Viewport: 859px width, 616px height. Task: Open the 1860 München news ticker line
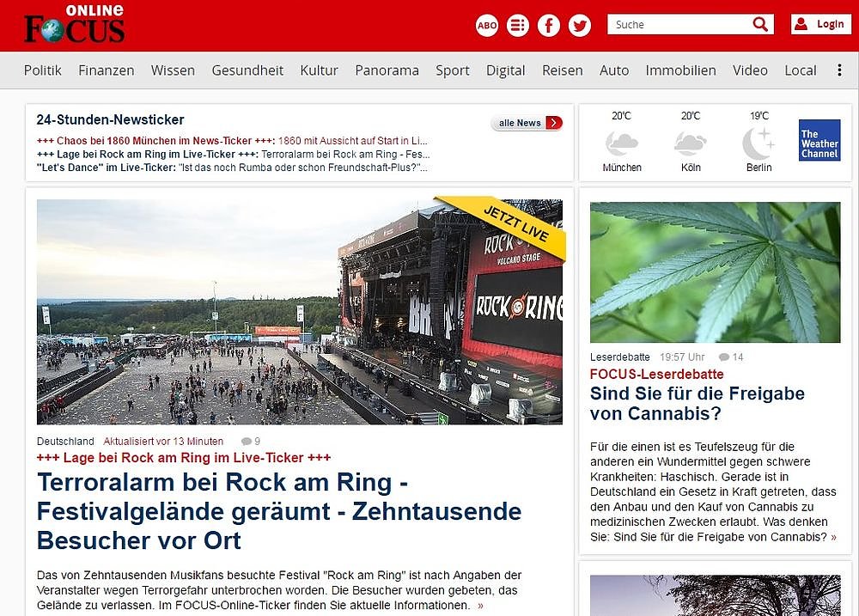click(232, 141)
